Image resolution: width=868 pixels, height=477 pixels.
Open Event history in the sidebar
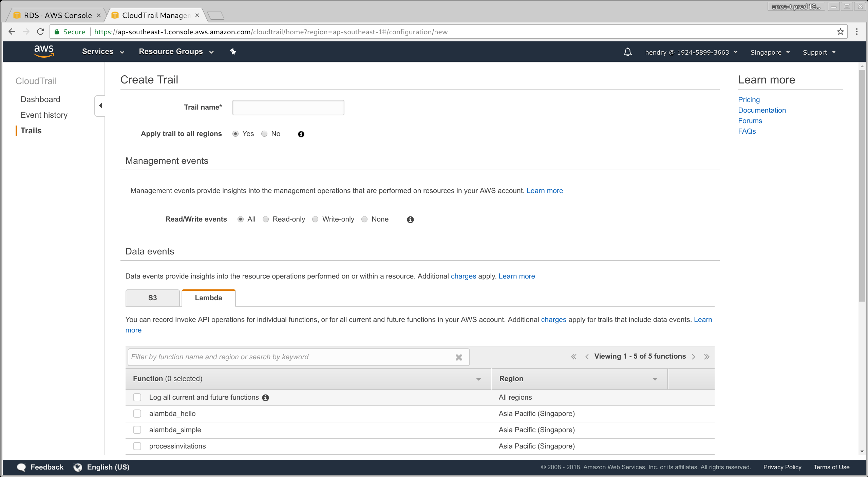(x=44, y=115)
